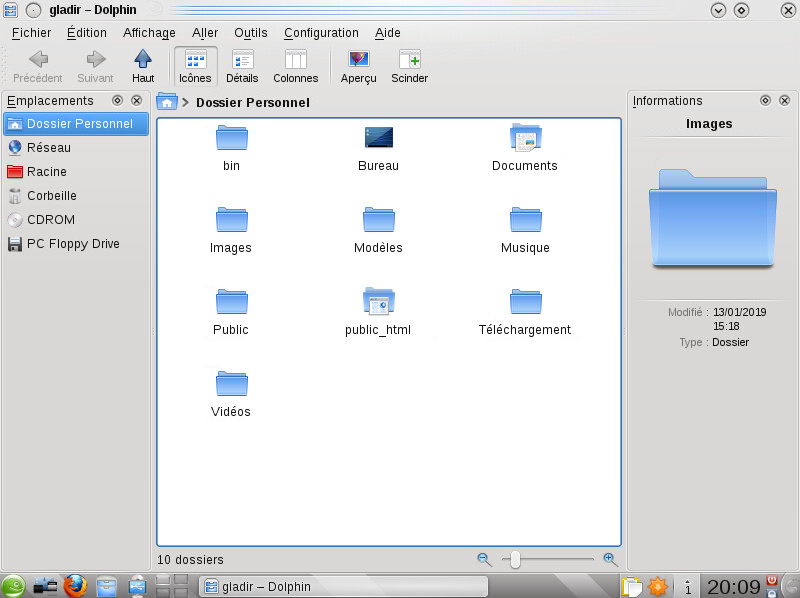Open the Configuration menu
This screenshot has width=800, height=598.
[x=321, y=33]
